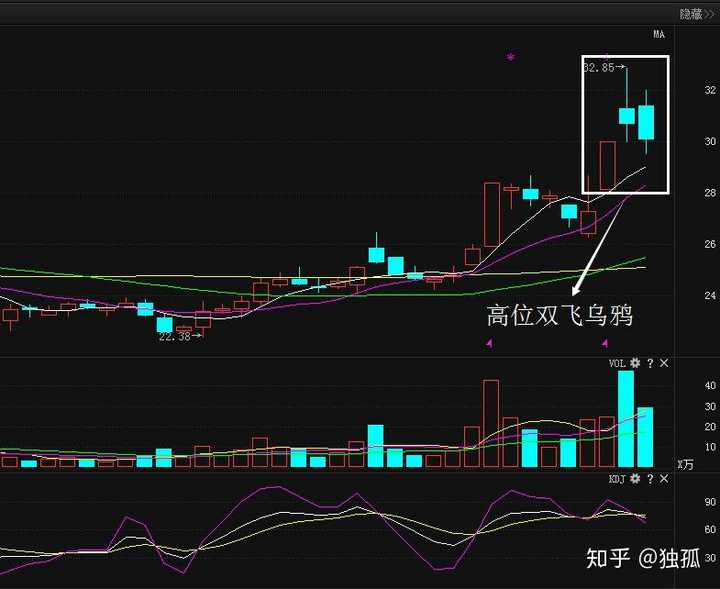Select the tallest cyan volume bar
This screenshot has height=589, width=720.
(626, 419)
